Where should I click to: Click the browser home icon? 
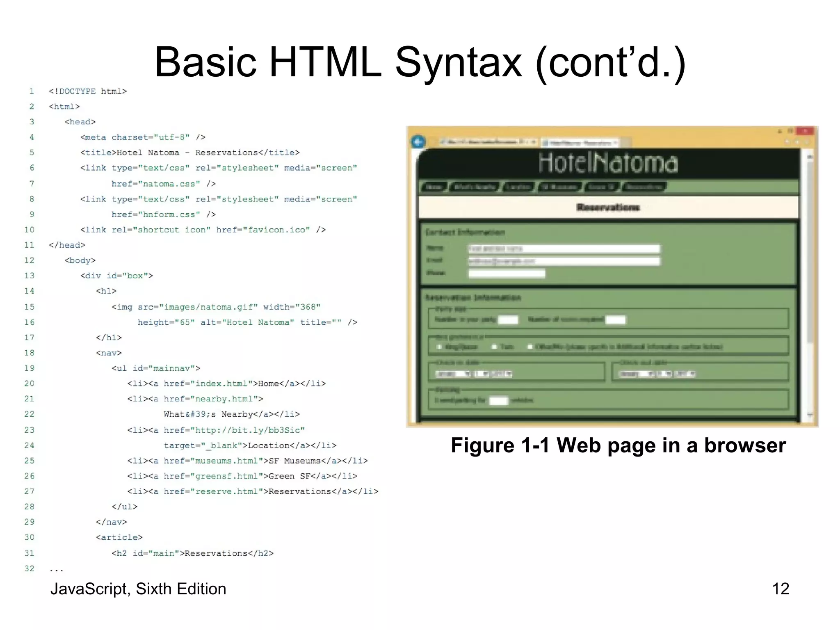(787, 142)
